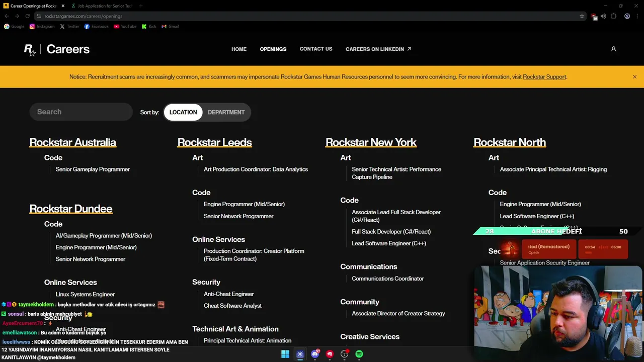The width and height of the screenshot is (644, 362).
Task: Open the browser profile avatar
Action: click(x=627, y=16)
